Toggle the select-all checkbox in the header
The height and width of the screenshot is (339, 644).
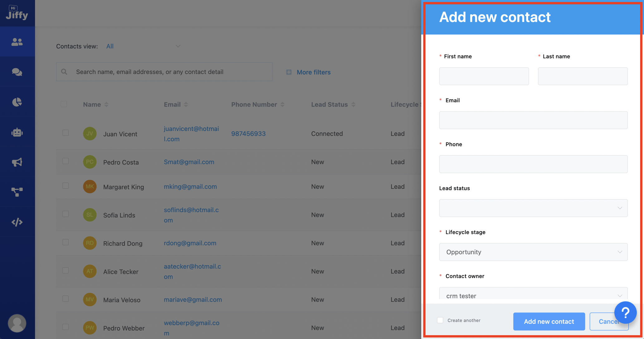coord(64,104)
